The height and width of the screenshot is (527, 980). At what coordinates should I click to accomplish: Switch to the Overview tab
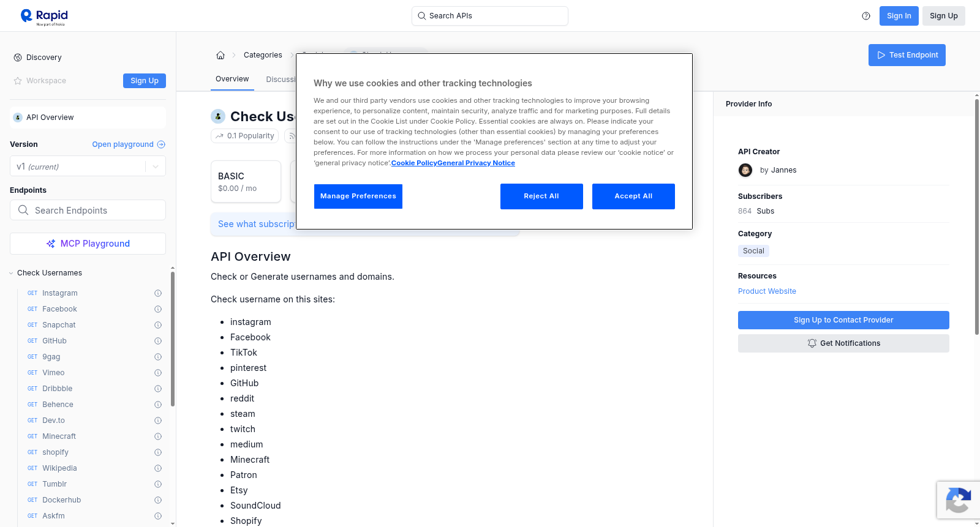(x=232, y=79)
